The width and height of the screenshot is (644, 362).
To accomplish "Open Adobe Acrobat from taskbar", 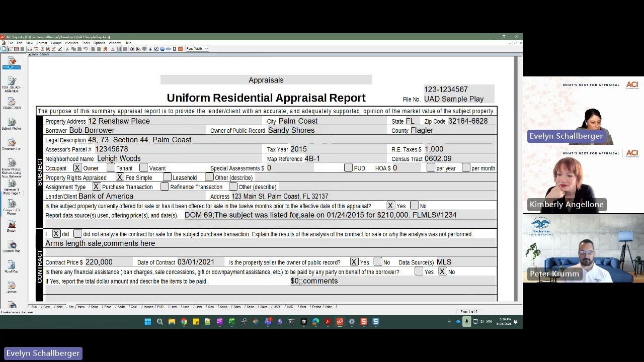I will 328,322.
